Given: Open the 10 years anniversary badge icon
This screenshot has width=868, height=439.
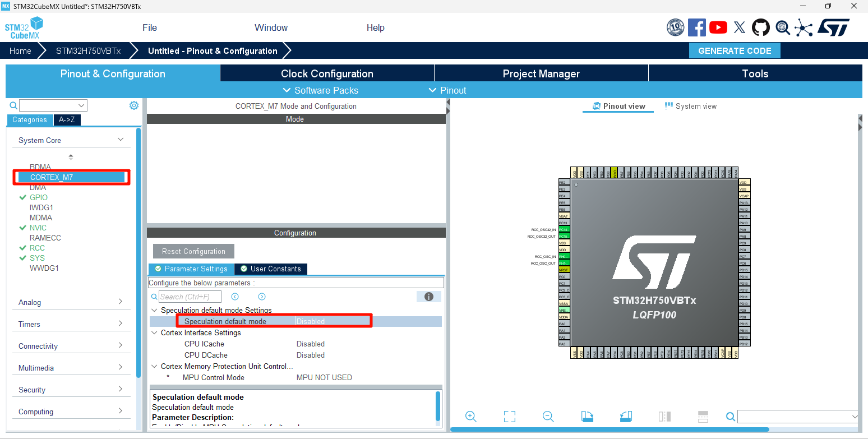Looking at the screenshot, I should click(675, 27).
